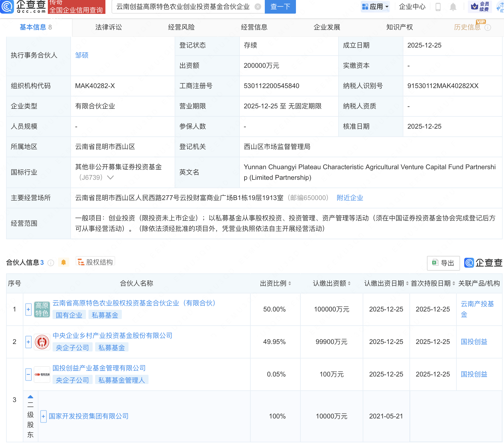This screenshot has height=444, width=504.
Task: Click the info icon beside 合伙人信息
Action: pos(51,263)
